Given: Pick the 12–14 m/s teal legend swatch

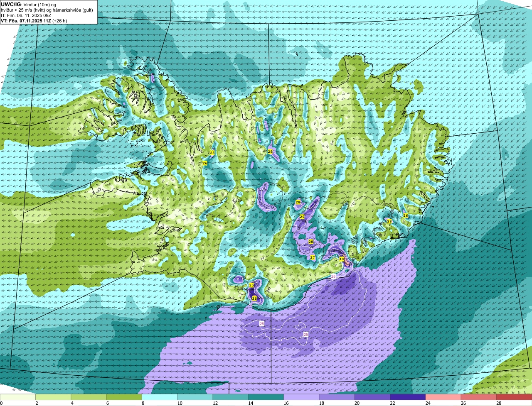Looking at the screenshot, I should [231, 397].
